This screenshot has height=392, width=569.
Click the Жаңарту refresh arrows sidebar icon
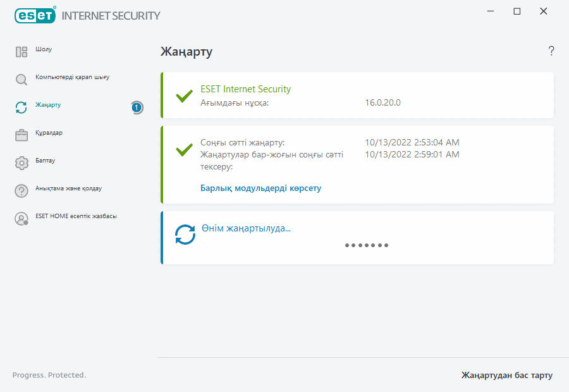pyautogui.click(x=21, y=107)
